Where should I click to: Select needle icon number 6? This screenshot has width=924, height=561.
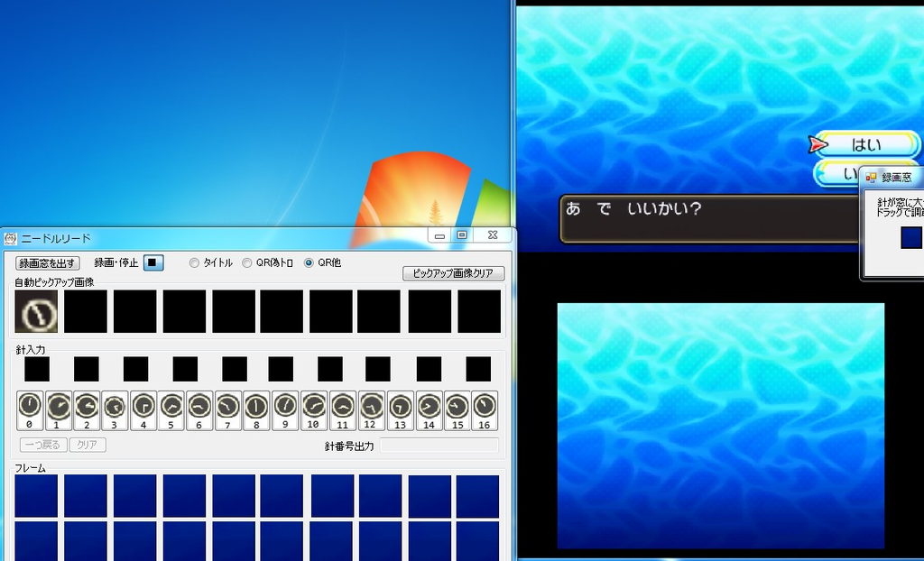pyautogui.click(x=199, y=410)
